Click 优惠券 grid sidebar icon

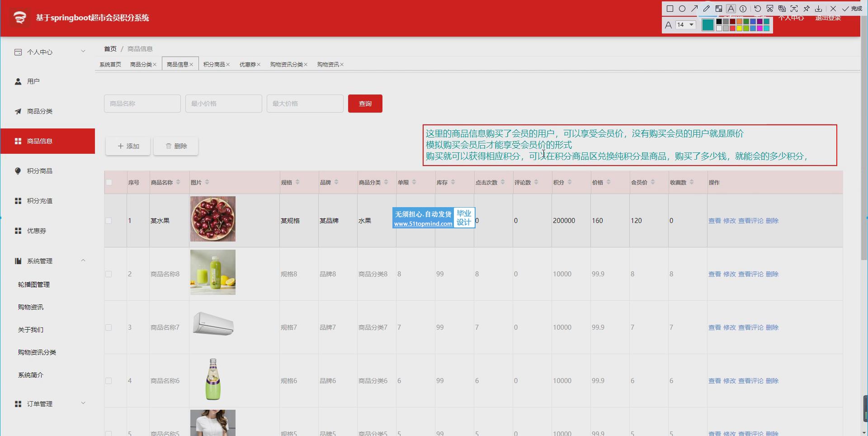point(18,231)
